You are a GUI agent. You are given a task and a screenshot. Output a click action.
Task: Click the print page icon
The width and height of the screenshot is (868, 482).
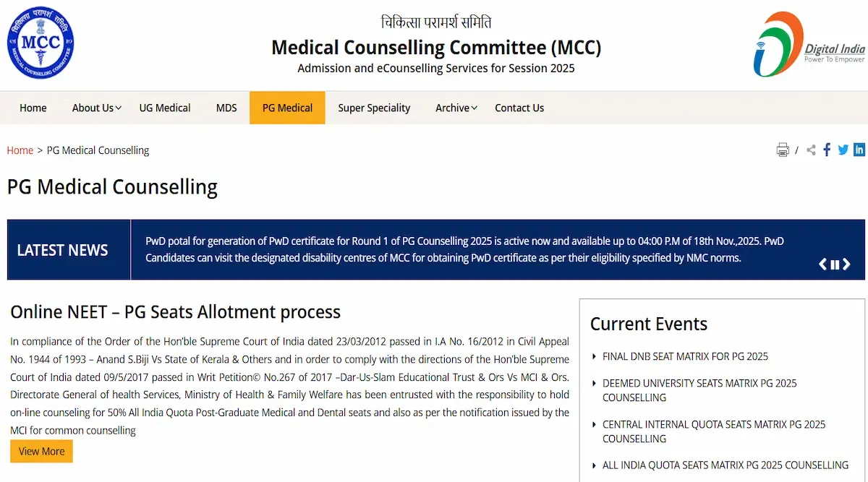(x=783, y=150)
